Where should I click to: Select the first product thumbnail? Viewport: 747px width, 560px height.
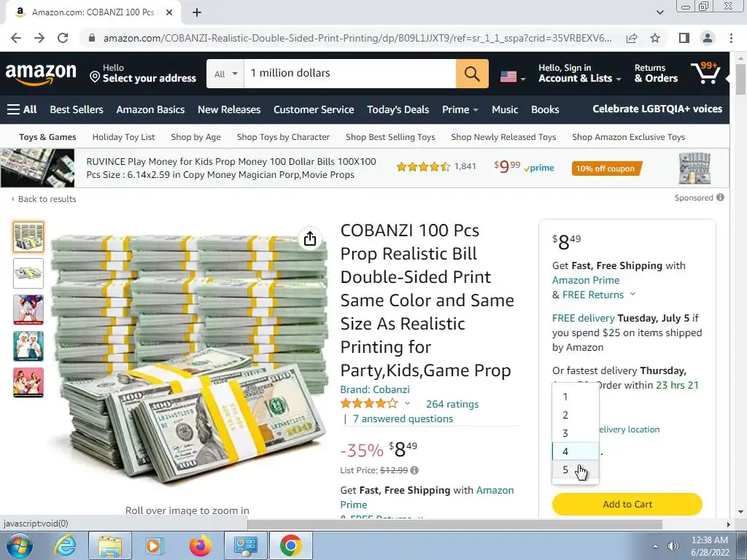[x=28, y=237]
